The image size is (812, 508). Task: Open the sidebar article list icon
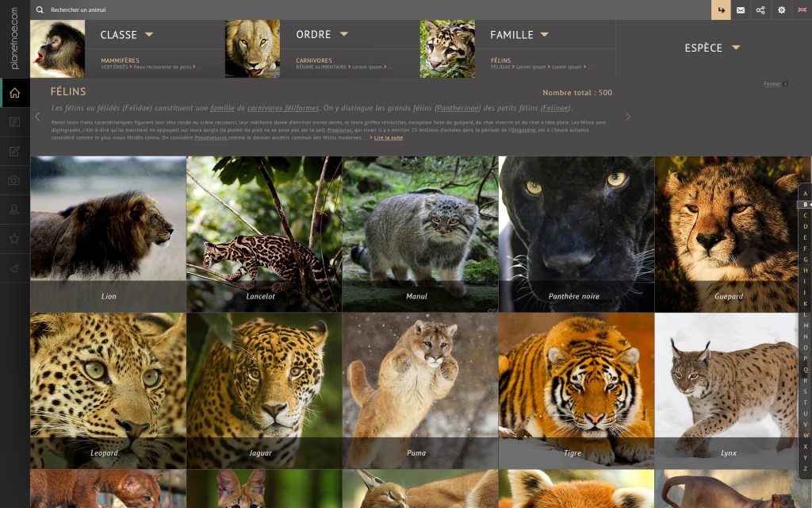click(x=14, y=121)
